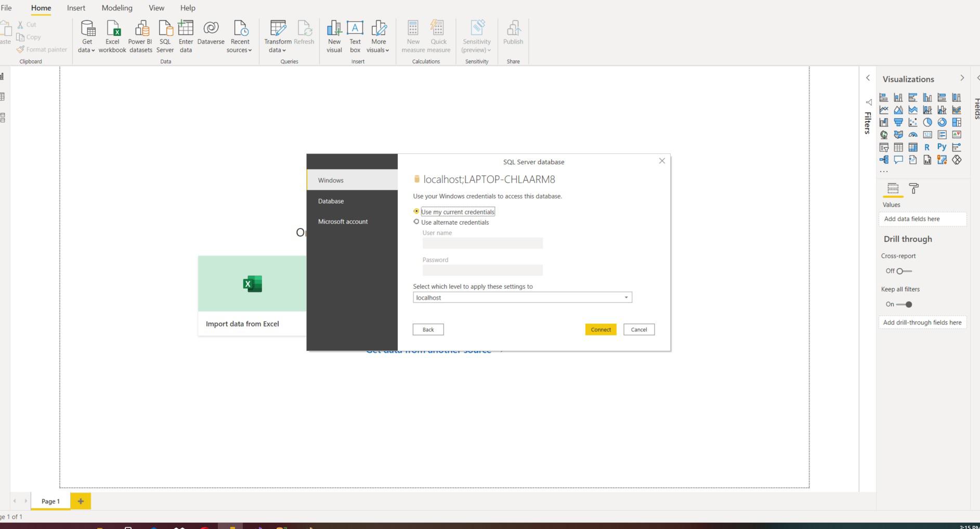Select the Fields well tab icon
Screen dimensions: 980x529
(x=893, y=188)
